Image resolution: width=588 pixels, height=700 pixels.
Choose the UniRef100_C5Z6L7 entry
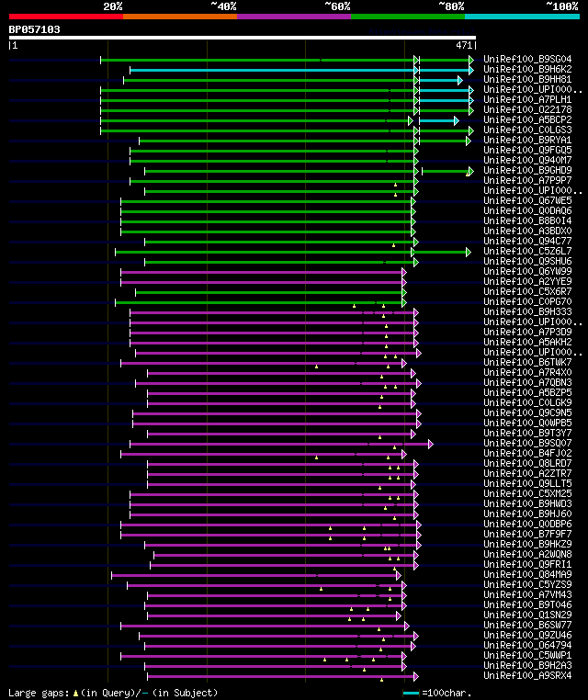pyautogui.click(x=527, y=251)
